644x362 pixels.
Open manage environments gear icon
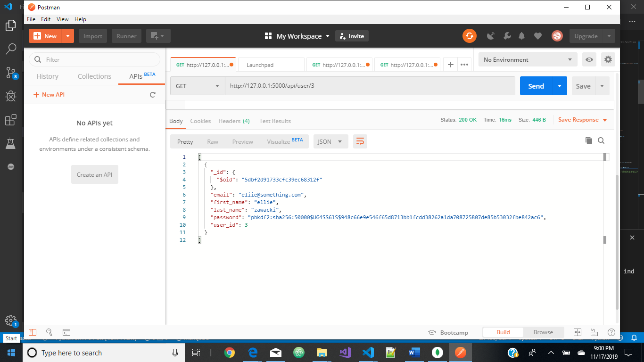[x=608, y=59]
